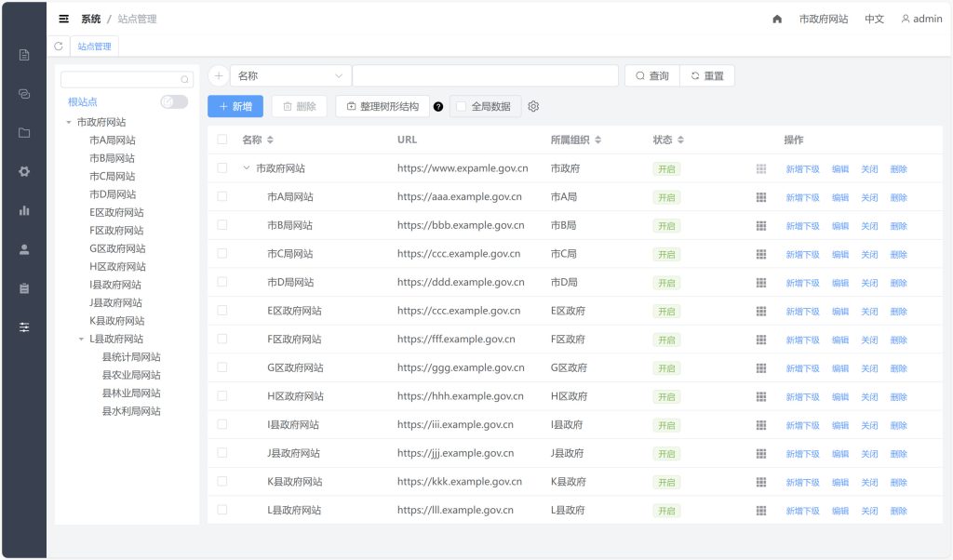This screenshot has height=560, width=953.
Task: Click the grid icon in 市C局网站 row
Action: click(761, 255)
